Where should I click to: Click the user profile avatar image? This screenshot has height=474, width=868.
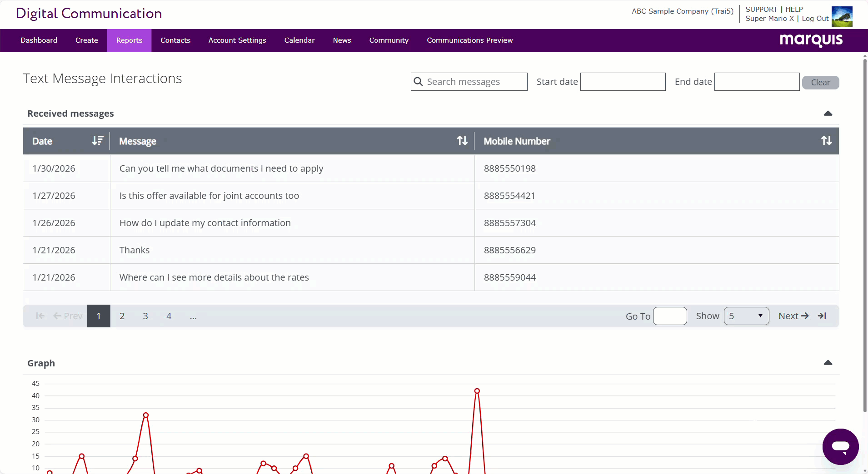point(842,17)
